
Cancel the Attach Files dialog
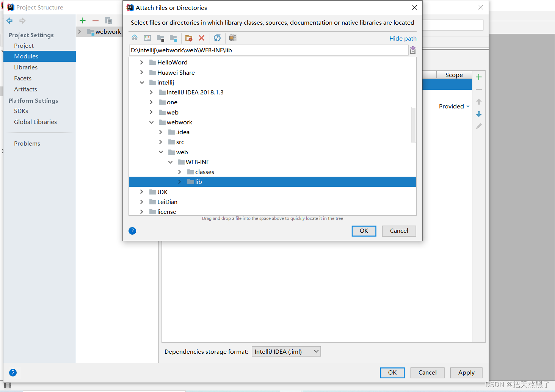399,231
